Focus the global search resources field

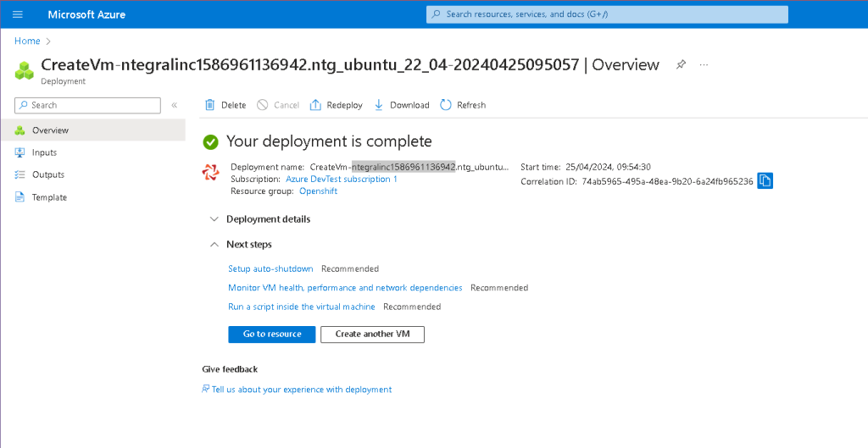[607, 14]
